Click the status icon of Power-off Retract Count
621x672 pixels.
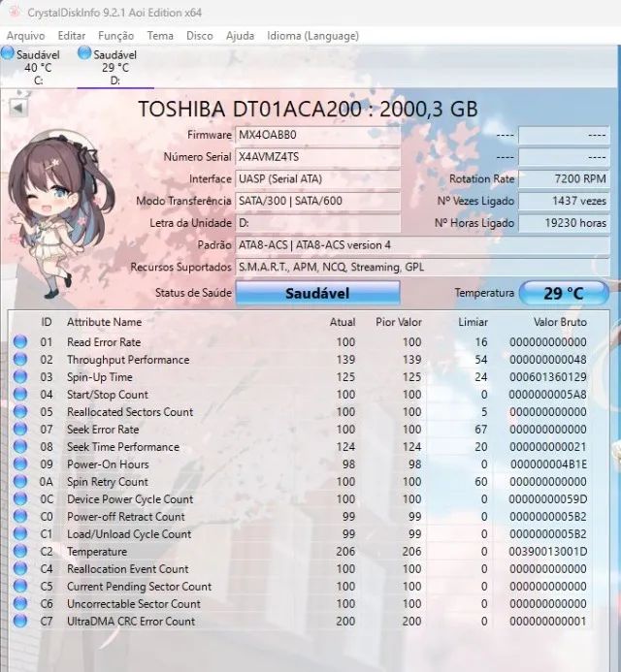point(20,517)
